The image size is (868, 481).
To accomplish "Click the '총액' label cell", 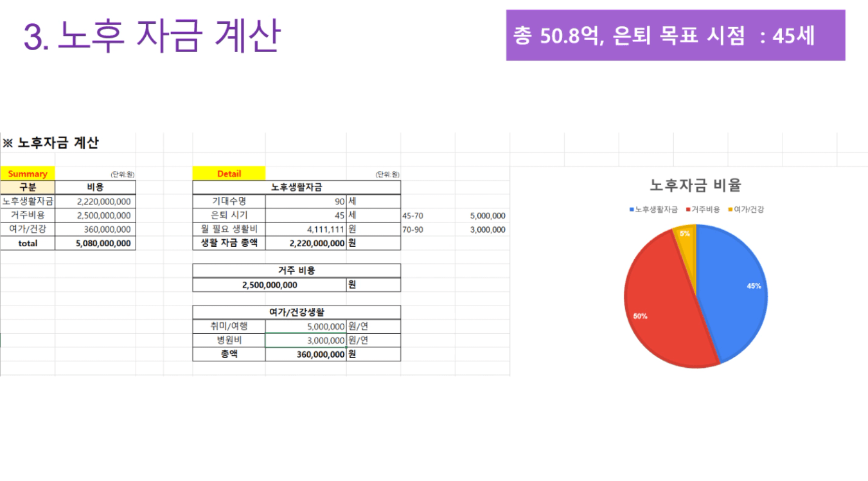I will (229, 354).
